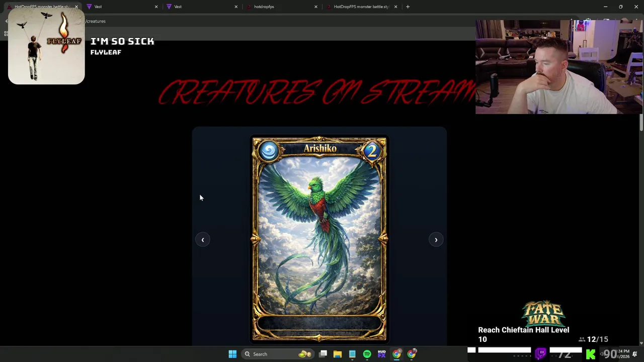Click the water element icon on Arishiko card

269,151
